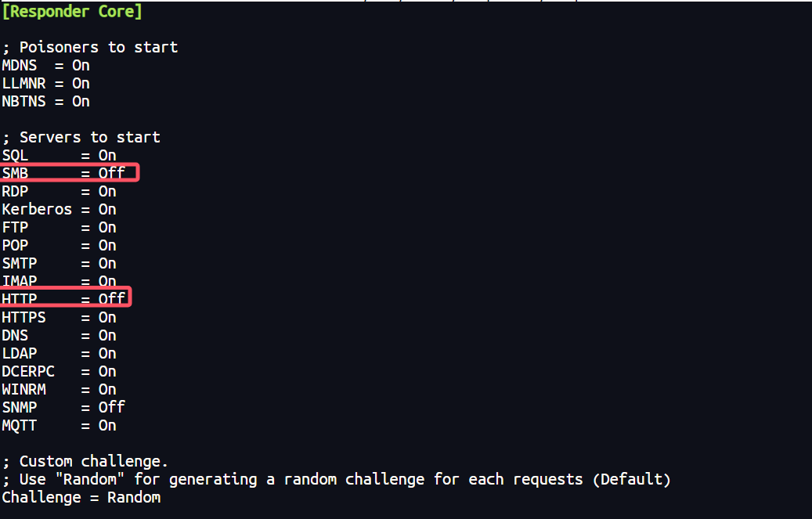Place cursor on SNMP Off setting
Screen dimensions: 812x519
111,407
